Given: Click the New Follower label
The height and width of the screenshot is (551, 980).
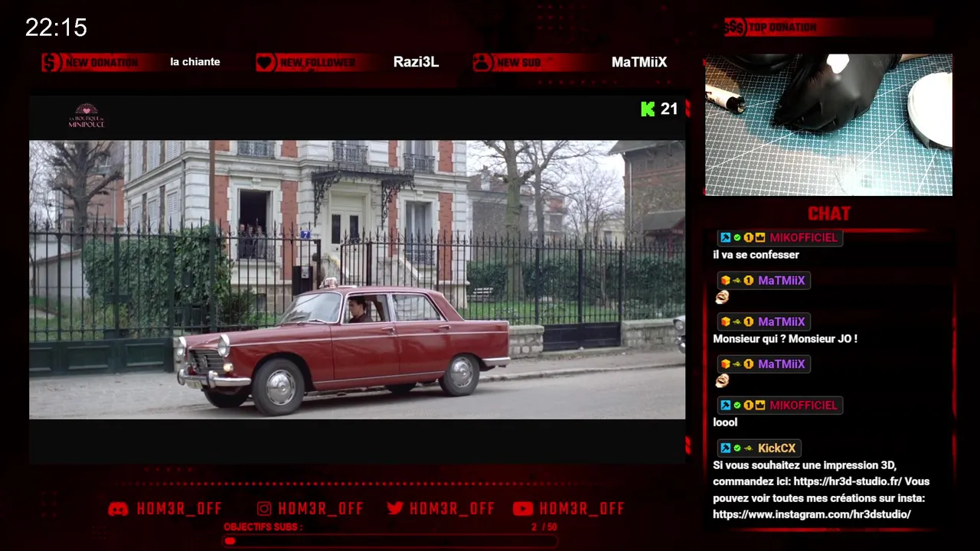Looking at the screenshot, I should (317, 63).
